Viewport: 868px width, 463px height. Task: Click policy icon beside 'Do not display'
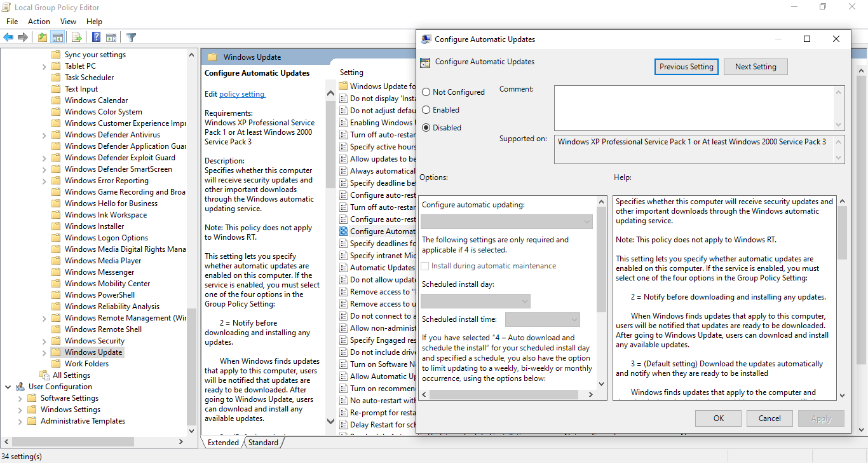(x=344, y=99)
